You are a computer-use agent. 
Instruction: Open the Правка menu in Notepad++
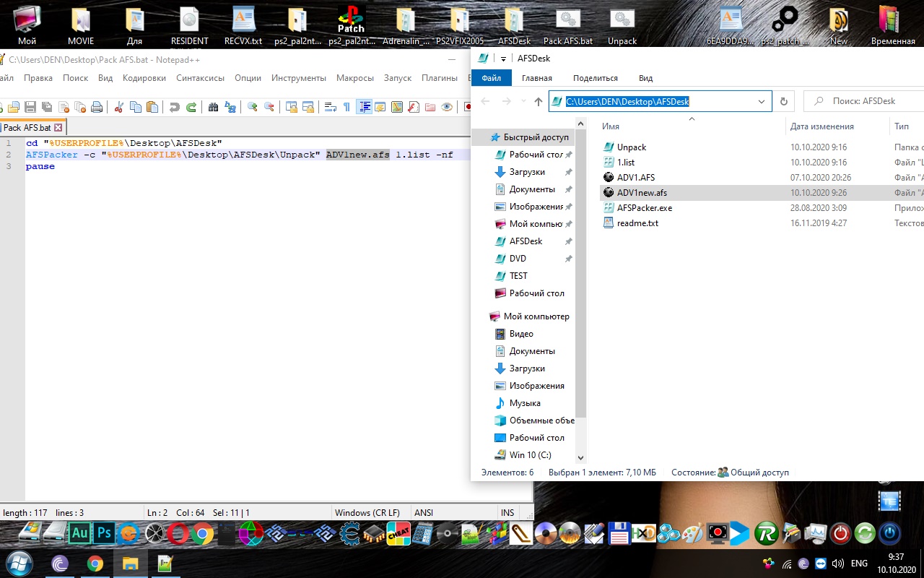point(38,78)
